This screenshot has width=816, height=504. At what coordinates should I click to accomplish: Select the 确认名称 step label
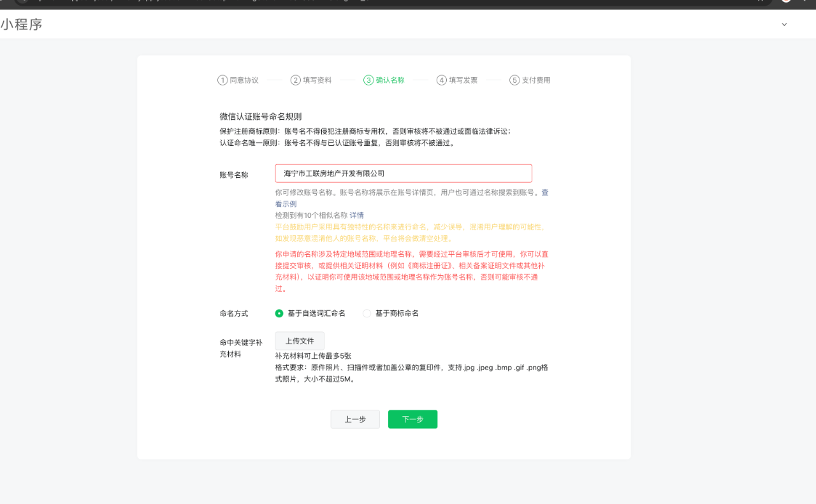[x=390, y=80]
